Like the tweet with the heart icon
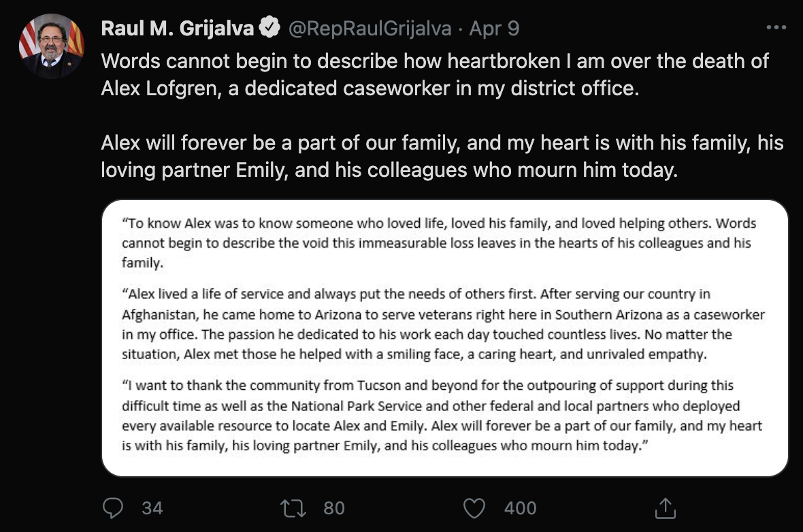 click(x=474, y=508)
